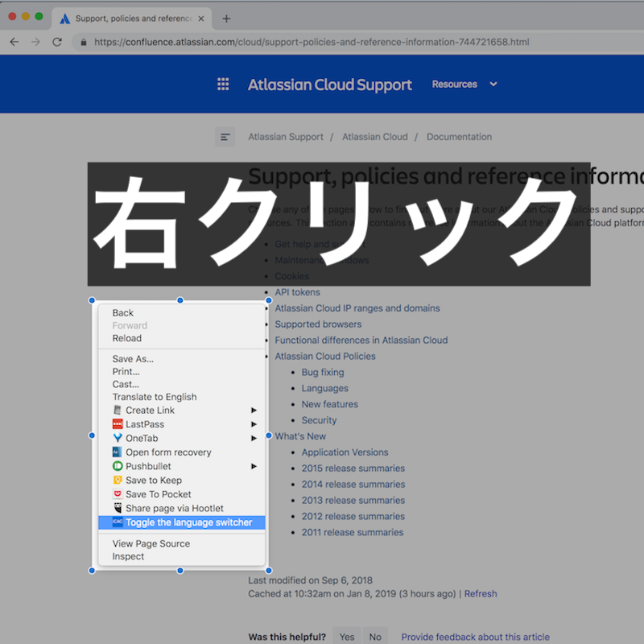Open 2014 release summaries link
Image resolution: width=644 pixels, height=644 pixels.
point(353,485)
